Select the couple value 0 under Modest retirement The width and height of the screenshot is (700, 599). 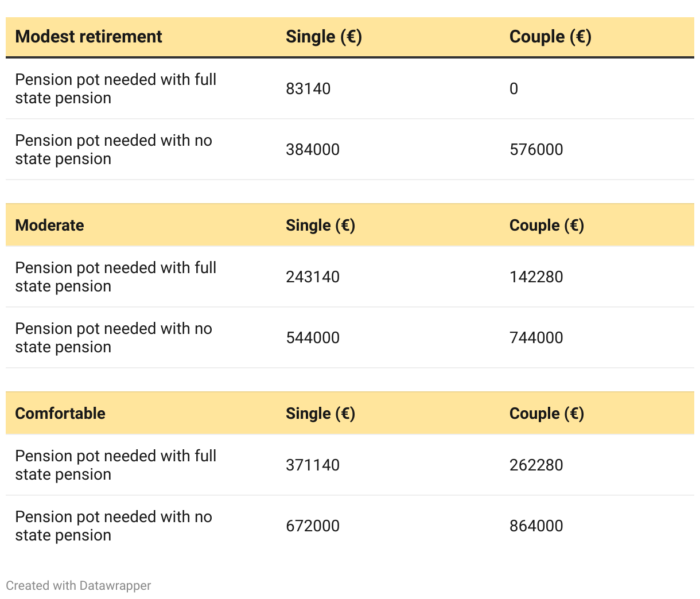[514, 89]
